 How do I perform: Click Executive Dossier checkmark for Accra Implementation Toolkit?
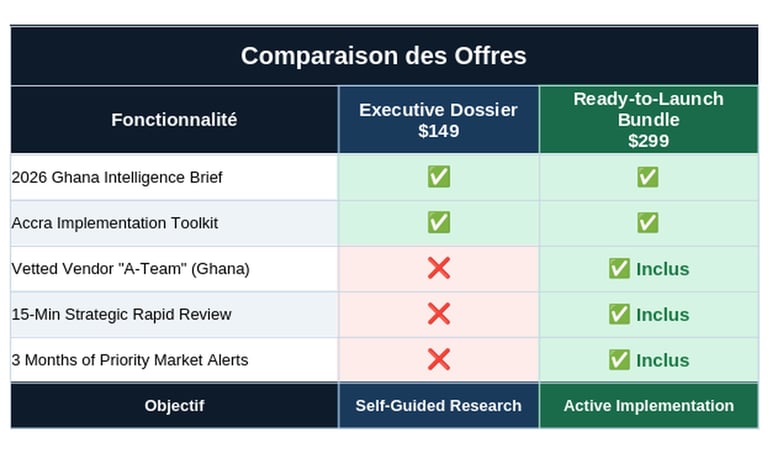click(438, 222)
